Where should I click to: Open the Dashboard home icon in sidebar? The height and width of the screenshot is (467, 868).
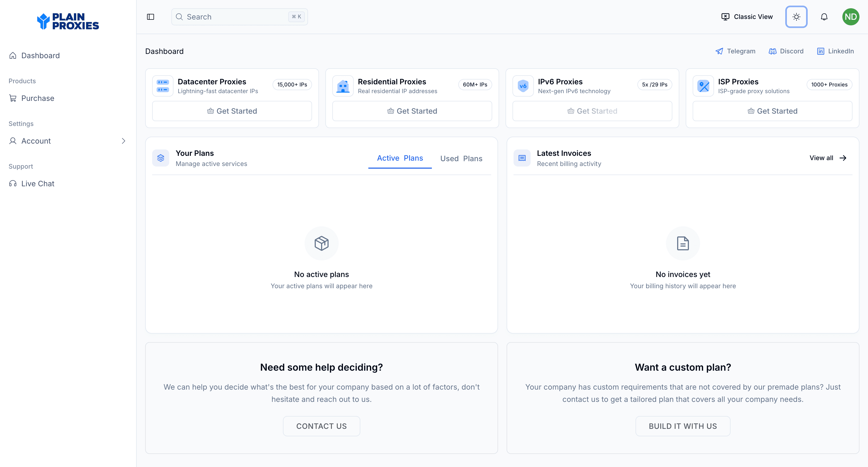13,55
